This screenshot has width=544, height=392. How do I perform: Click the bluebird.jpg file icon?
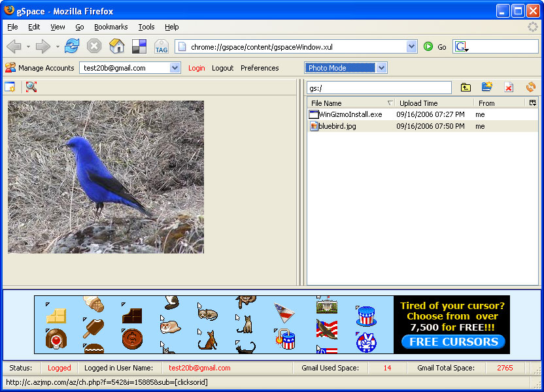point(314,126)
